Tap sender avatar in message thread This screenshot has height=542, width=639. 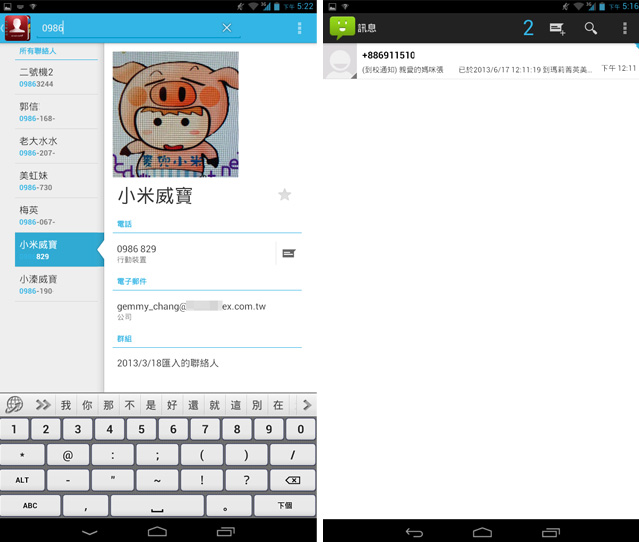(x=340, y=62)
